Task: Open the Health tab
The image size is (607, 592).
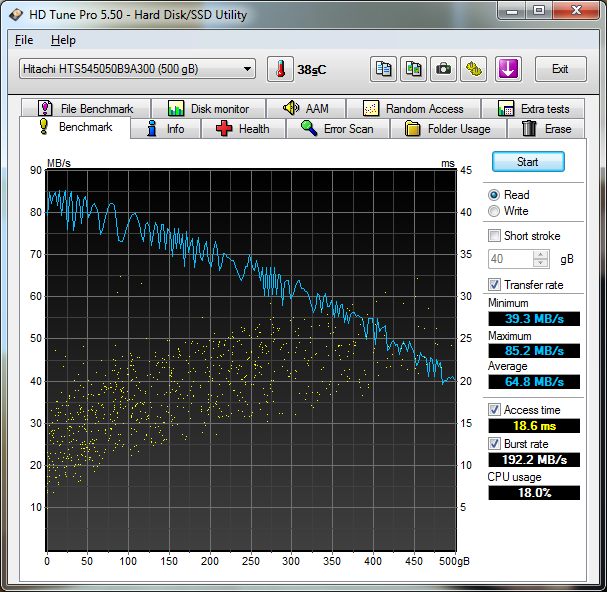Action: (243, 129)
